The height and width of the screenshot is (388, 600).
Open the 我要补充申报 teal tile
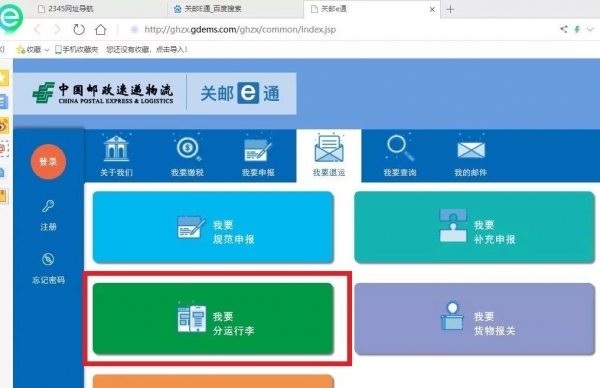(x=474, y=227)
